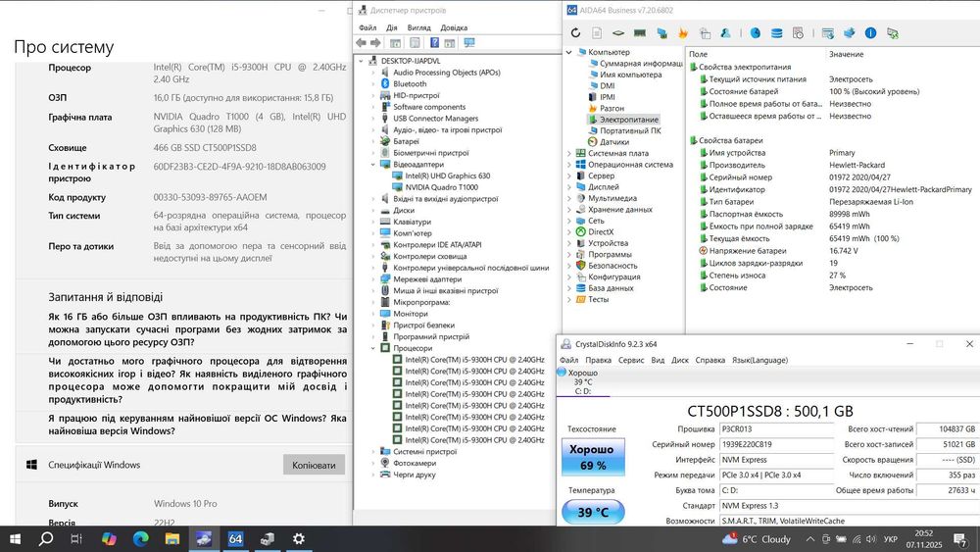Open Довідка menu in Device Manager
Viewport: 980px width, 552px height.
454,27
